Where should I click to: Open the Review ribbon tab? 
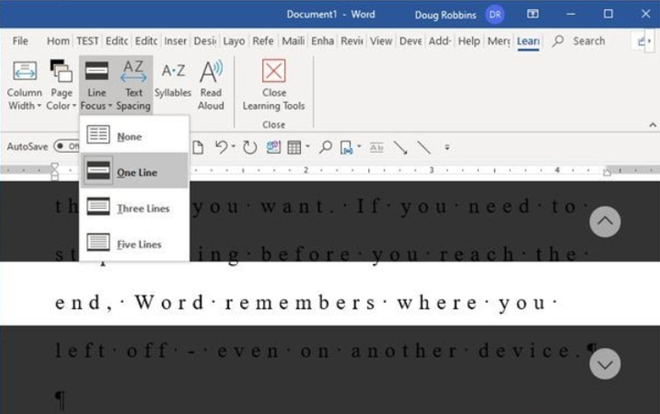[352, 41]
